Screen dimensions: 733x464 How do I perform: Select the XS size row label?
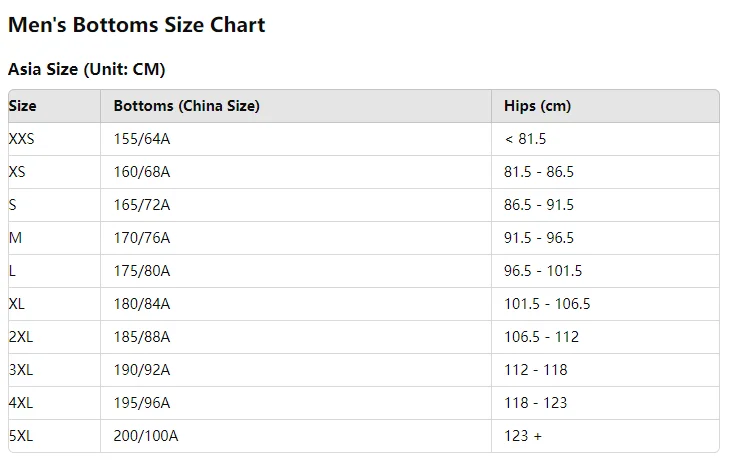pos(17,172)
